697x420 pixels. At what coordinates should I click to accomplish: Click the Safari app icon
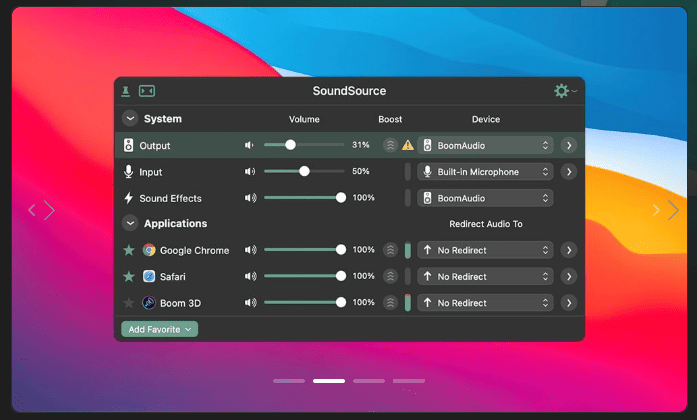click(149, 276)
